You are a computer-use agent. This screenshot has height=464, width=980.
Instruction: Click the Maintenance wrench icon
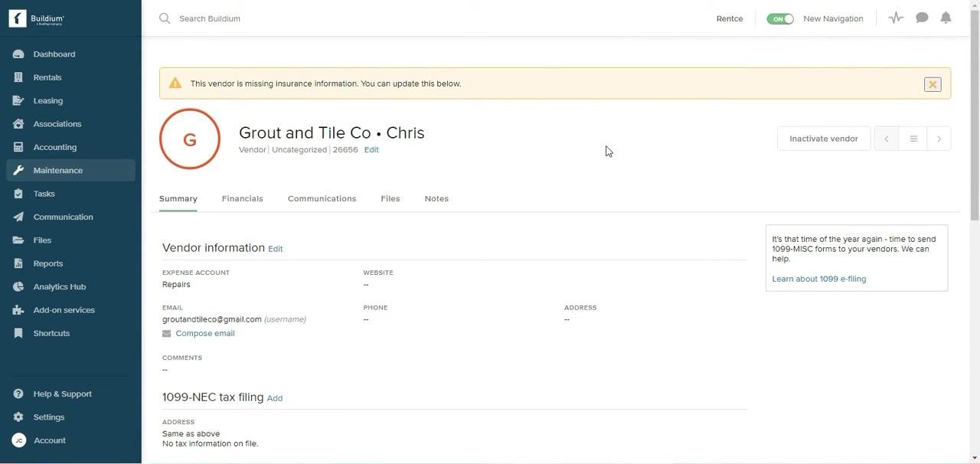click(18, 170)
